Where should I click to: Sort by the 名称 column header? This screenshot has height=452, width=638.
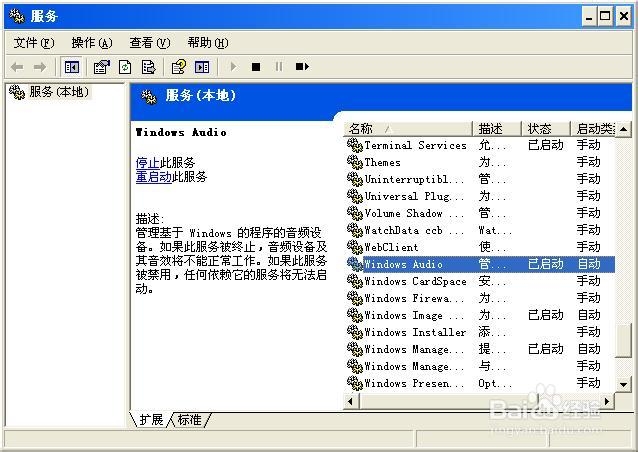coord(408,129)
